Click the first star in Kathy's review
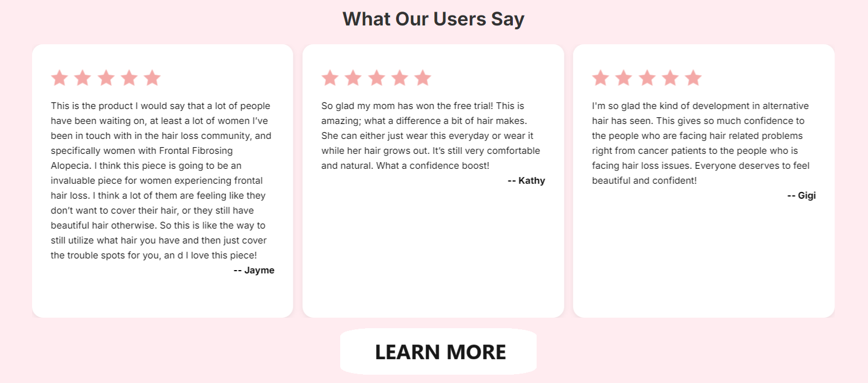Image resolution: width=868 pixels, height=383 pixels. point(330,78)
